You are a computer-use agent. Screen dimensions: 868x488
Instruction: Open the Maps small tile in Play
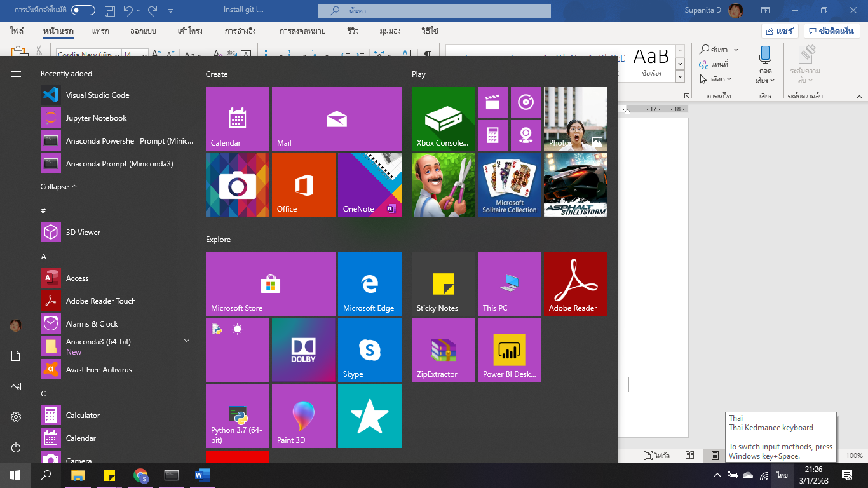tap(526, 135)
